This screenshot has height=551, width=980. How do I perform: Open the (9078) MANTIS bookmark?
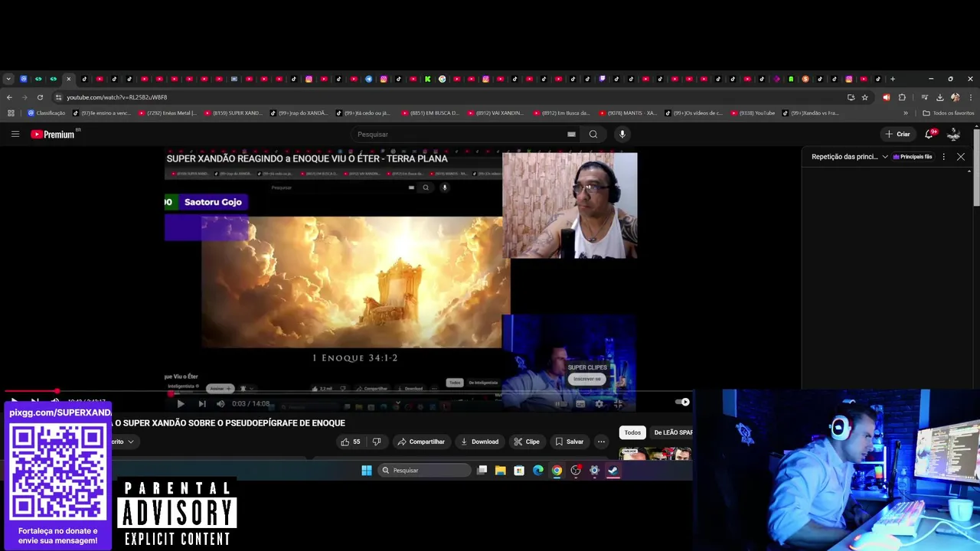click(x=628, y=113)
